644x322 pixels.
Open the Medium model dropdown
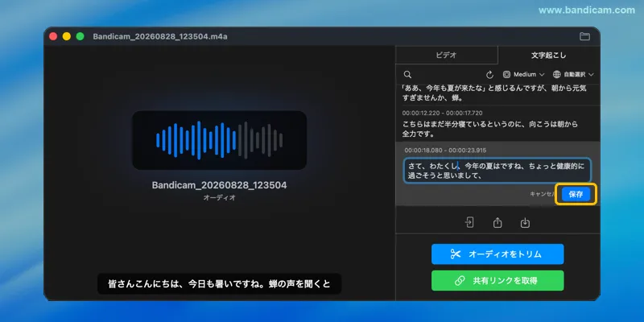(524, 74)
